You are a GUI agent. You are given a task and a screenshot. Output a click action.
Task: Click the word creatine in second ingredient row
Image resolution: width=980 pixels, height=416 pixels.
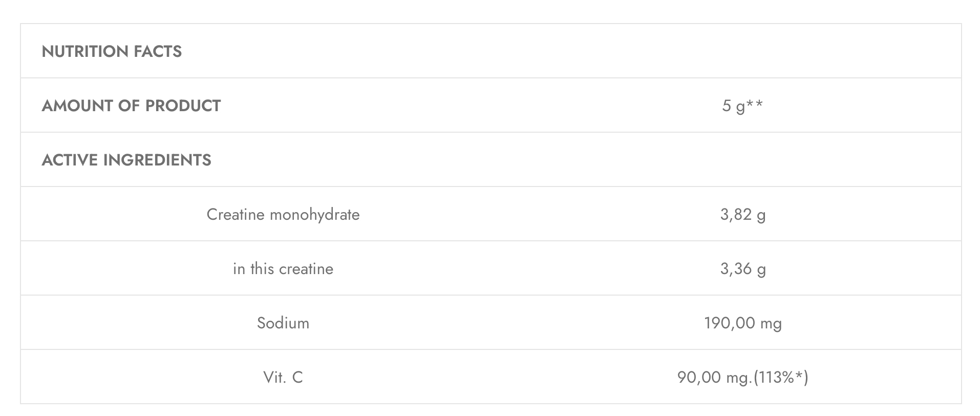tap(306, 268)
